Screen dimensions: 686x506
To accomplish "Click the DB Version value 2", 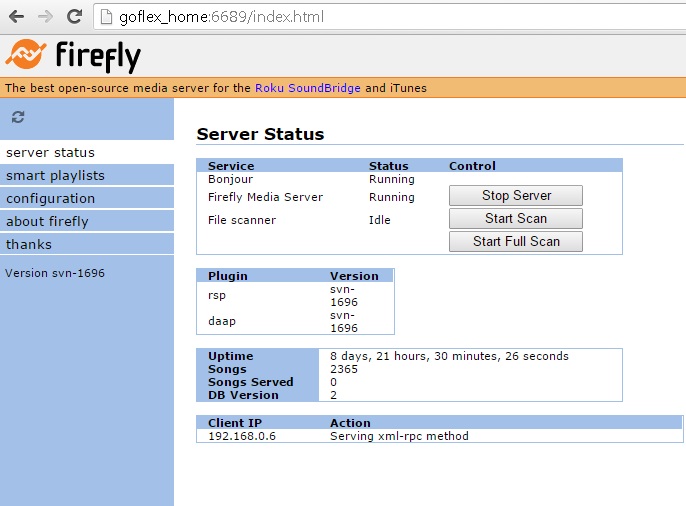I will 333,395.
